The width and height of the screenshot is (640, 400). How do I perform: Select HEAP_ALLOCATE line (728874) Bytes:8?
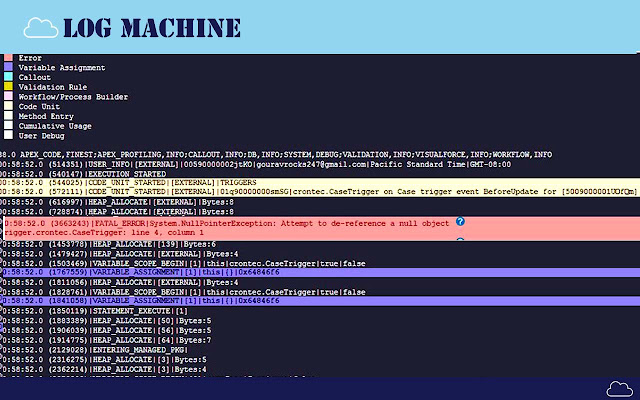pos(117,212)
